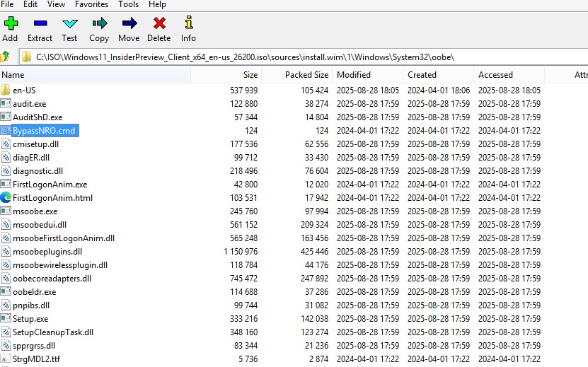Click the FirstLogonAnim.exe file icon
Screen dimensions: 588x367
click(x=6, y=184)
